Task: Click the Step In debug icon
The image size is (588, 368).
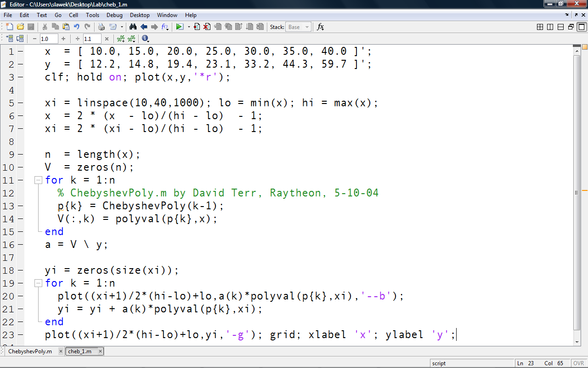Action: tap(228, 27)
